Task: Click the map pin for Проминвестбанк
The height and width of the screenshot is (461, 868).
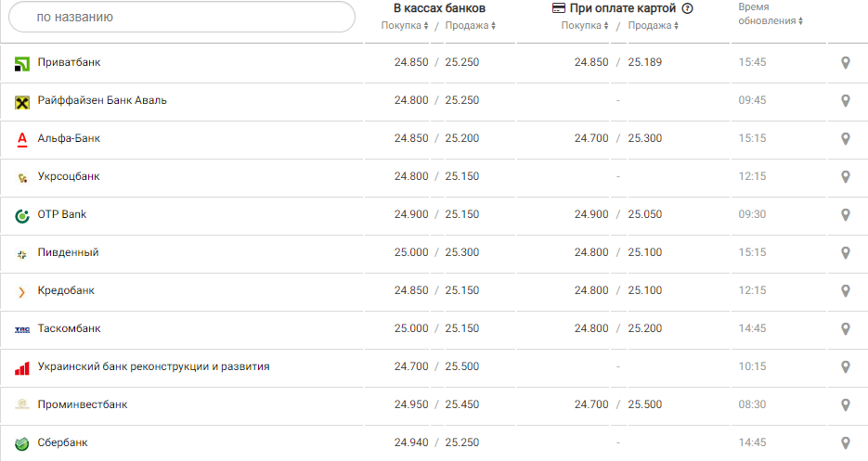Action: (845, 405)
